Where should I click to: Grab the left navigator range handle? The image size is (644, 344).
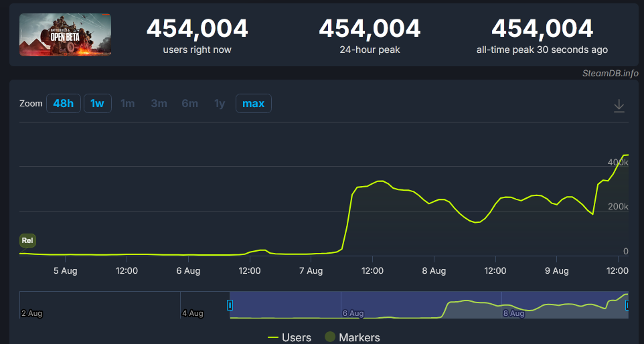[230, 305]
